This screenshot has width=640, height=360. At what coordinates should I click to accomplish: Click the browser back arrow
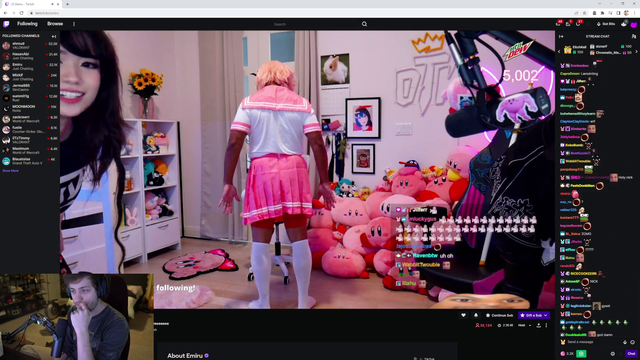pyautogui.click(x=5, y=13)
